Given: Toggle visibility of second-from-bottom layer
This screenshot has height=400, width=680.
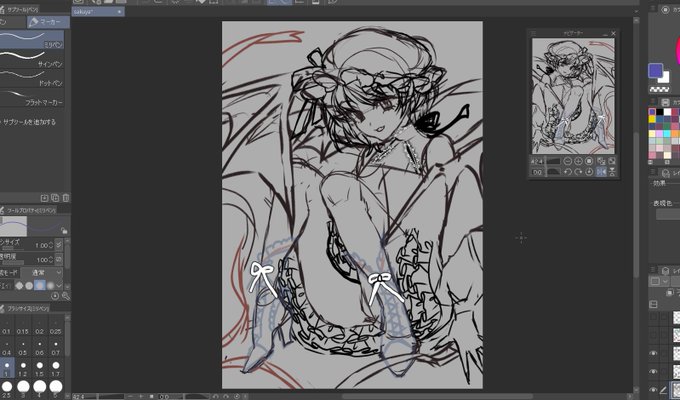Looking at the screenshot, I should [x=653, y=371].
